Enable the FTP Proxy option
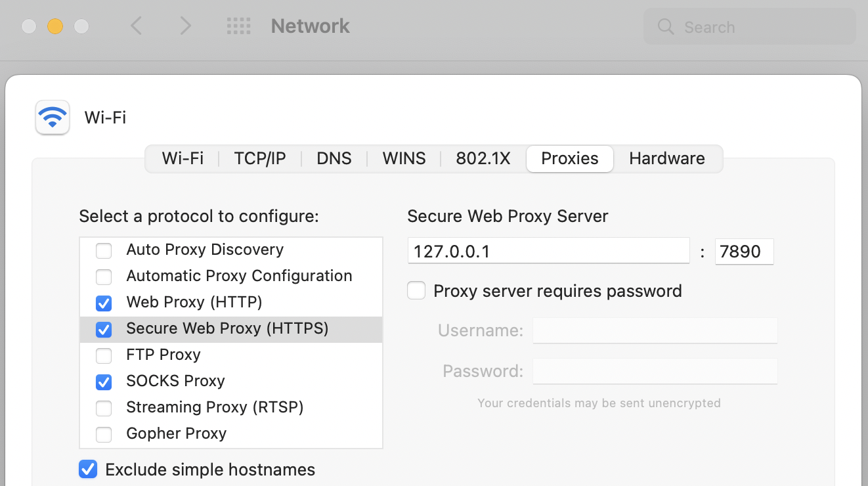This screenshot has width=868, height=486. (x=103, y=355)
